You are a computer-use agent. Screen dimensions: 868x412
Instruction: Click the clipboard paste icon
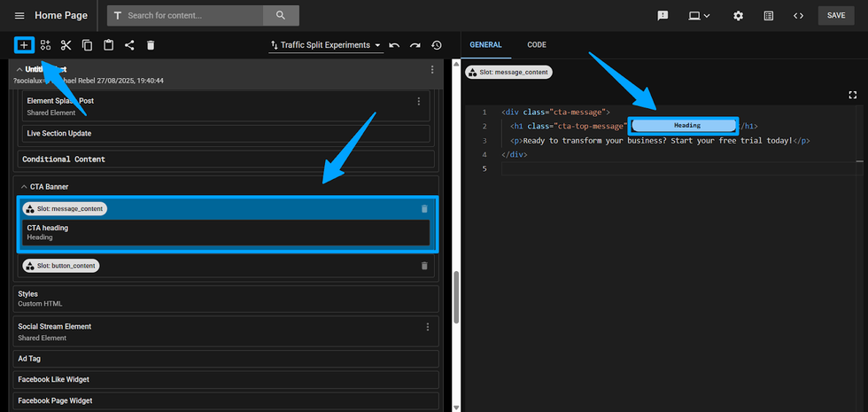pos(108,45)
